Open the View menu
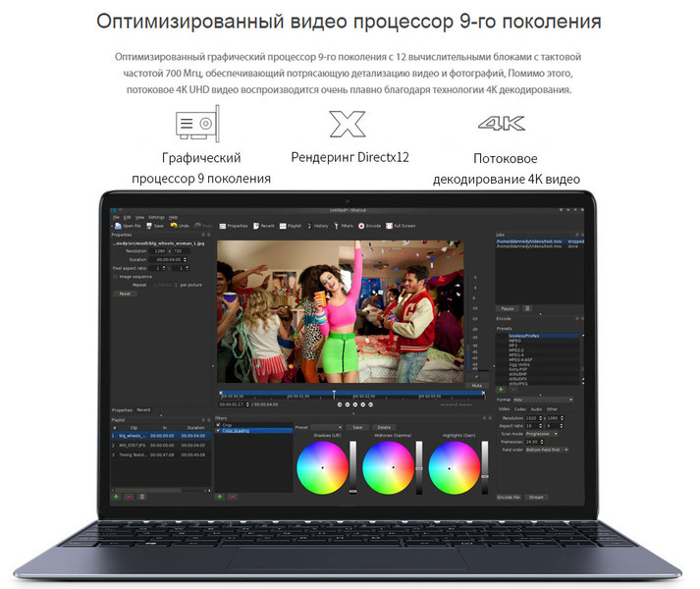Screen dimensions: 700x589 point(139,218)
